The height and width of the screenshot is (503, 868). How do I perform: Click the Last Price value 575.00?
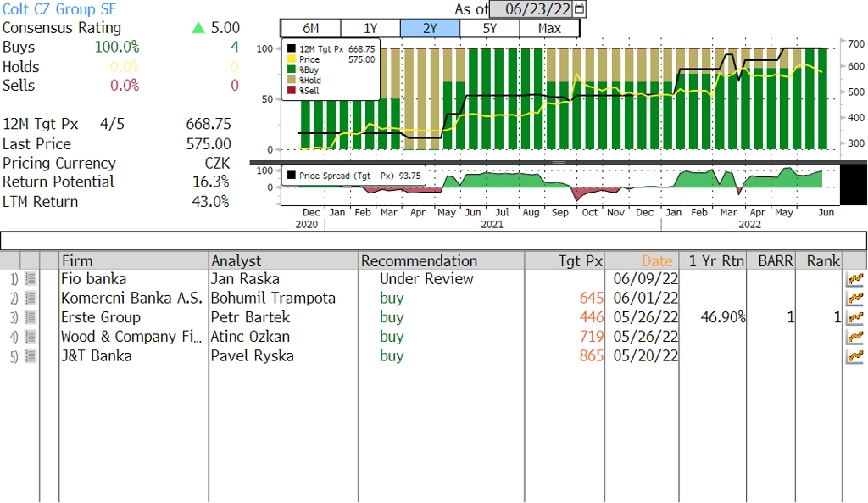coord(209,144)
